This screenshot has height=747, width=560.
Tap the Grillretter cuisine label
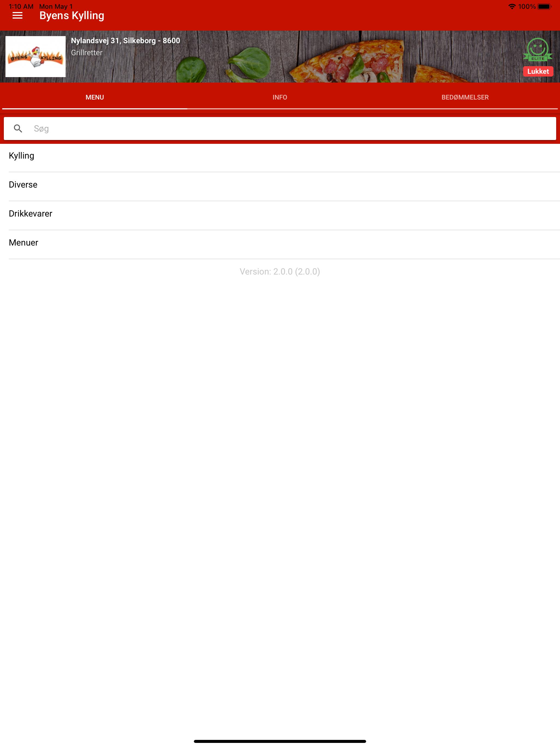(86, 53)
